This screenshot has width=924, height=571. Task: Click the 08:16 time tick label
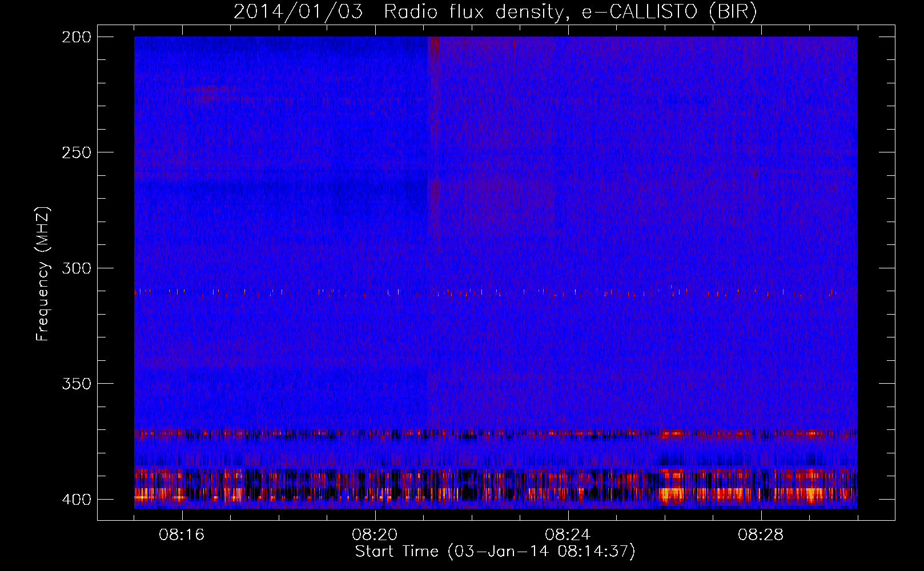pos(182,535)
